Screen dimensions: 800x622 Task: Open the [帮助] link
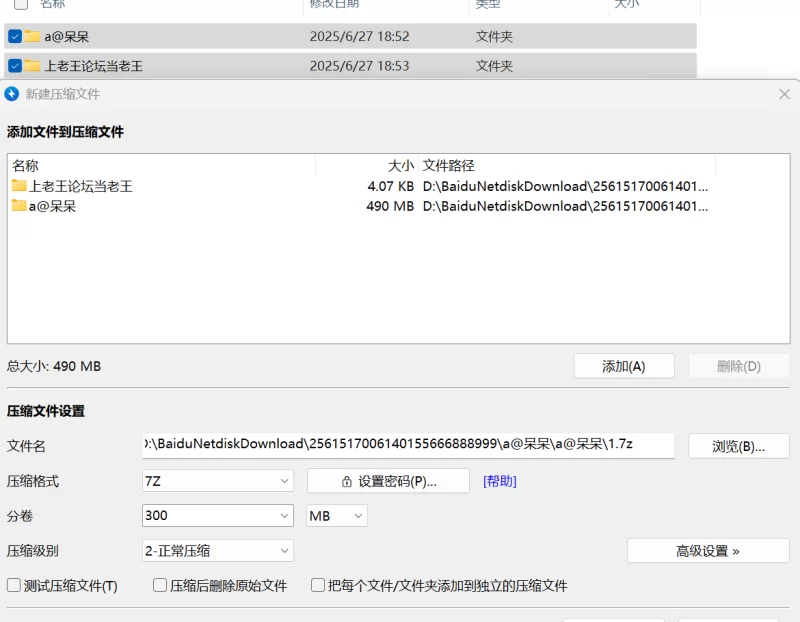click(x=499, y=481)
